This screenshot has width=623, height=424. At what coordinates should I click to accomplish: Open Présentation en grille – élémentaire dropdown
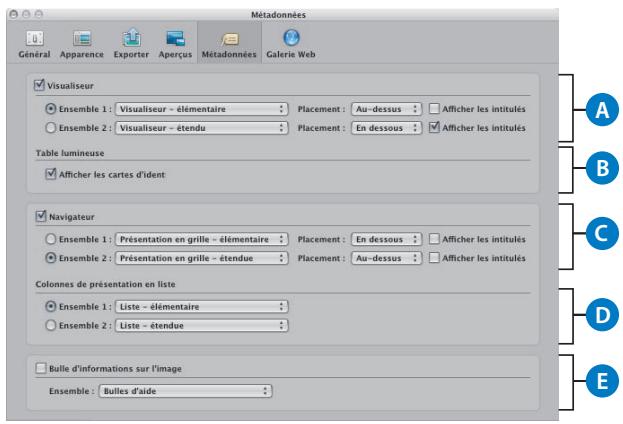[x=201, y=239]
